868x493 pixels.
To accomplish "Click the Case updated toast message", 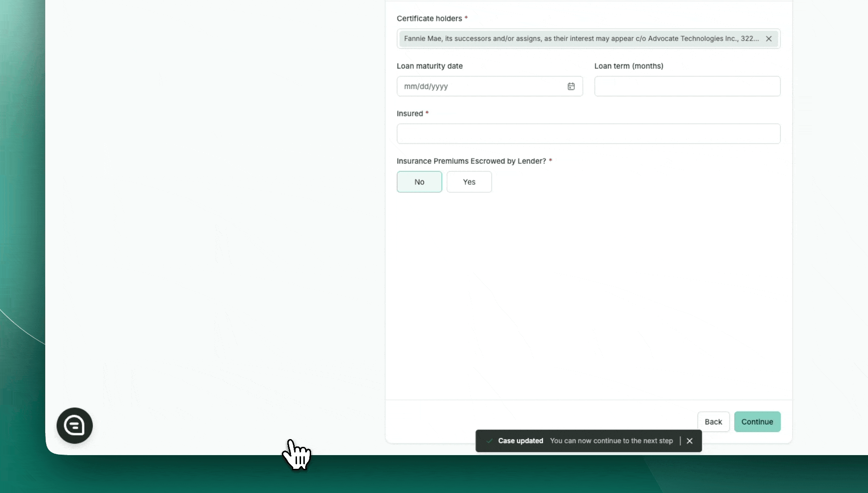I will [520, 441].
